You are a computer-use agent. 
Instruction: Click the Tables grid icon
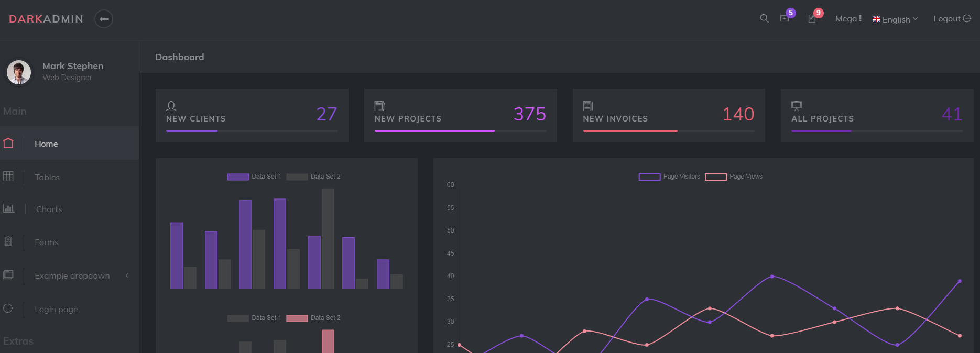tap(8, 177)
